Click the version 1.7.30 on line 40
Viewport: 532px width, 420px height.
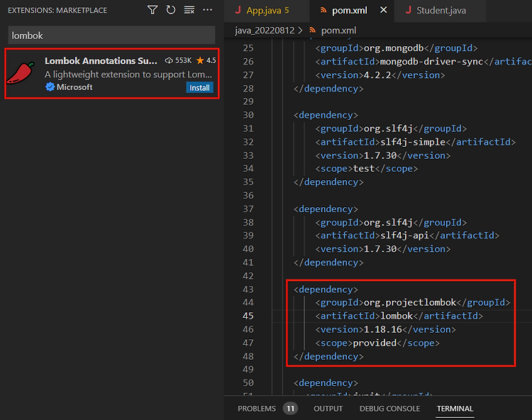pyautogui.click(x=380, y=249)
